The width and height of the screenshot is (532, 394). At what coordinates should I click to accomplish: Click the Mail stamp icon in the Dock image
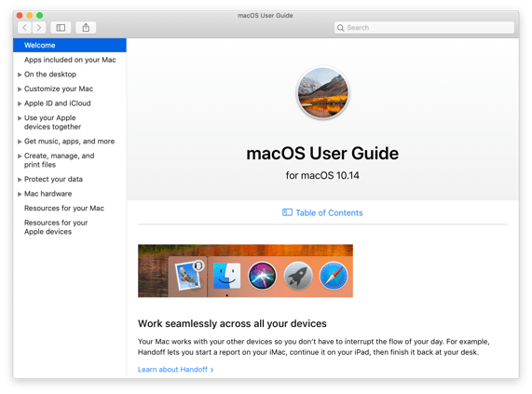[188, 277]
